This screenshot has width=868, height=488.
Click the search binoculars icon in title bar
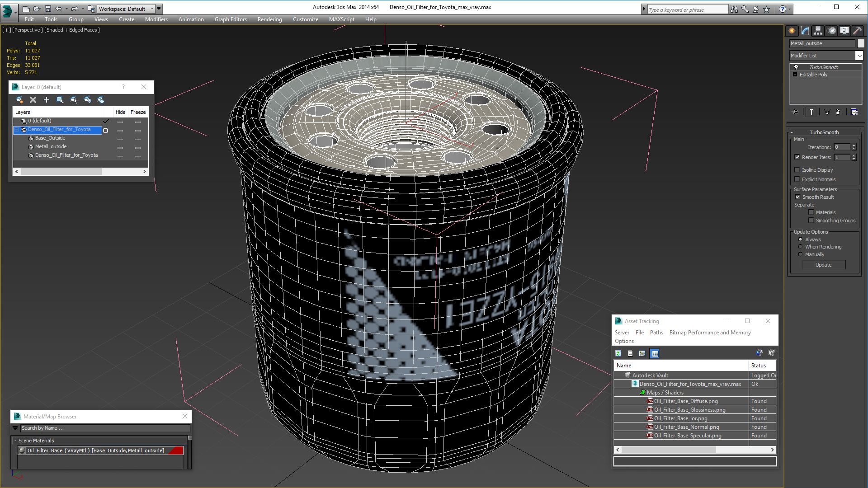(x=734, y=9)
